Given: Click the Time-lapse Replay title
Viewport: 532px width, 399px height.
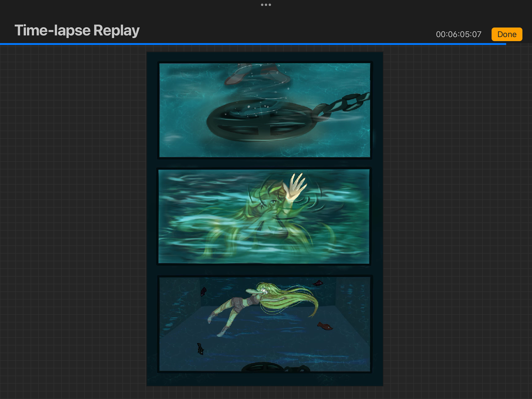Looking at the screenshot, I should click(77, 30).
